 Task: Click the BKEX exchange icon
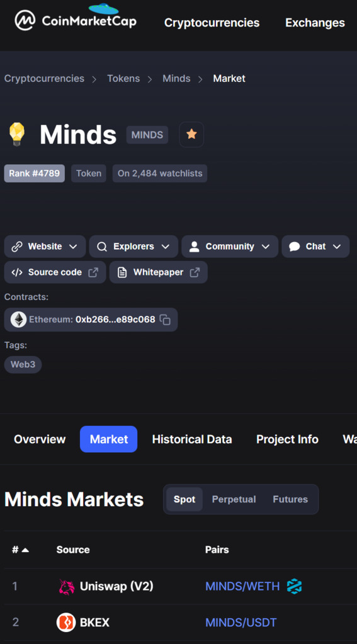click(66, 622)
